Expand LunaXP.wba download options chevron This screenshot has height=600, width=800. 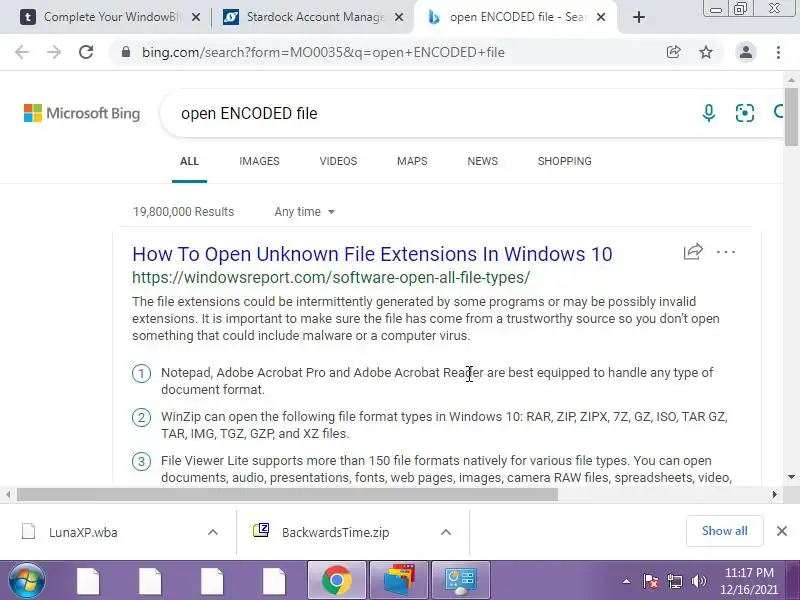coord(213,532)
